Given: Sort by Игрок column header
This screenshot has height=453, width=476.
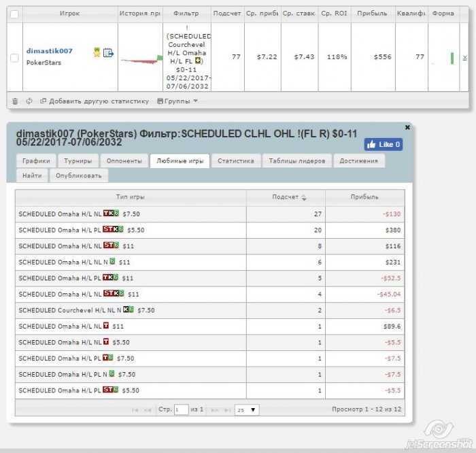Looking at the screenshot, I should [70, 14].
